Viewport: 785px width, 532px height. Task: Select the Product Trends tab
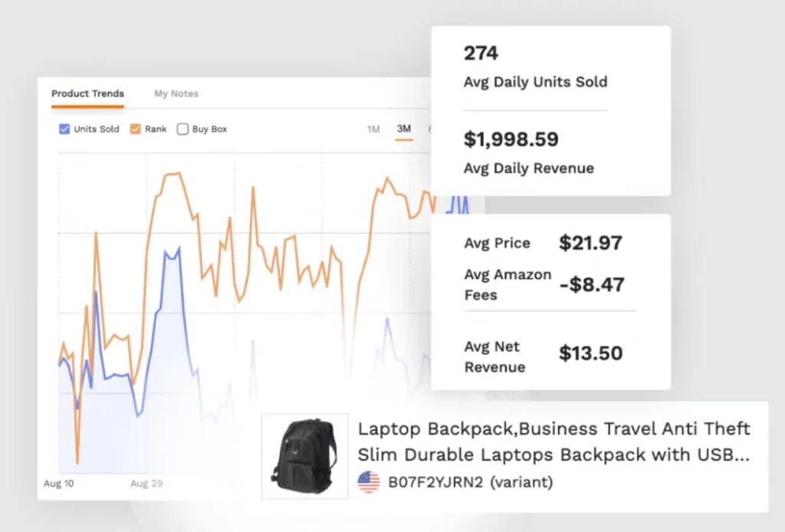[x=87, y=94]
